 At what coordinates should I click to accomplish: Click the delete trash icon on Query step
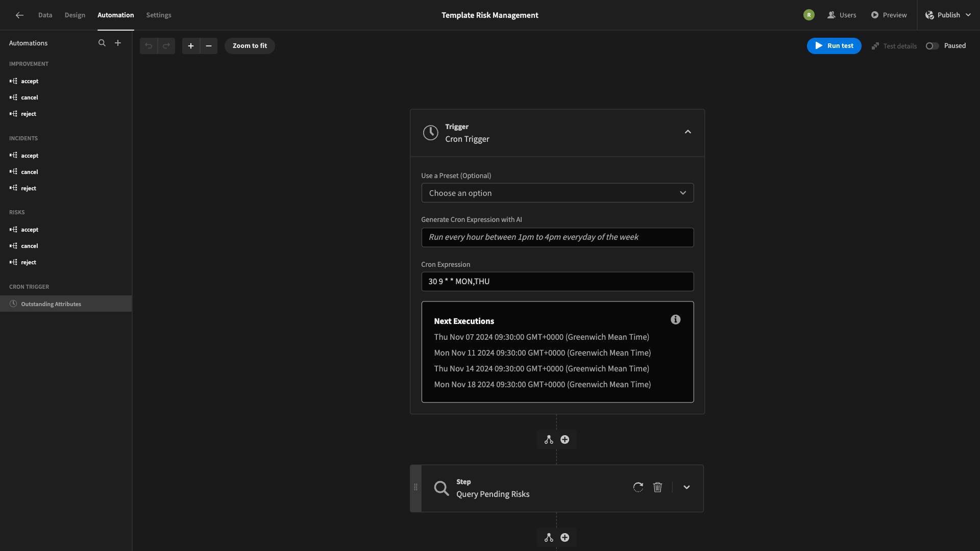(657, 488)
